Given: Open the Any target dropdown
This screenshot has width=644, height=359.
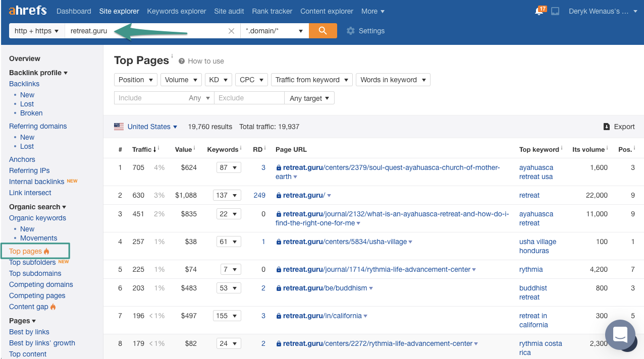Looking at the screenshot, I should point(309,98).
